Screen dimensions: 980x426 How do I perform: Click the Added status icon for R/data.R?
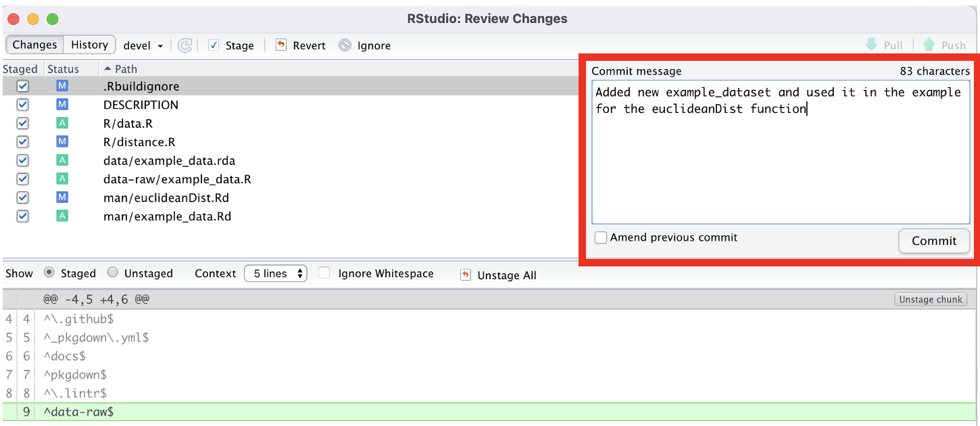[62, 123]
